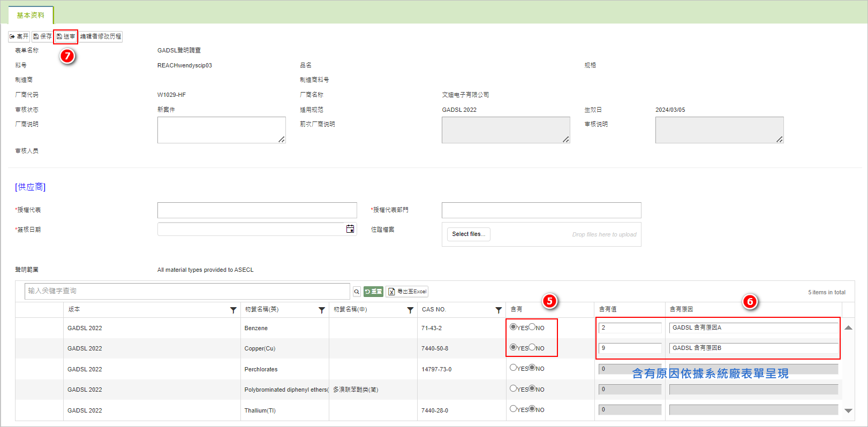Click the 审核说明 disabled text area

[x=720, y=130]
